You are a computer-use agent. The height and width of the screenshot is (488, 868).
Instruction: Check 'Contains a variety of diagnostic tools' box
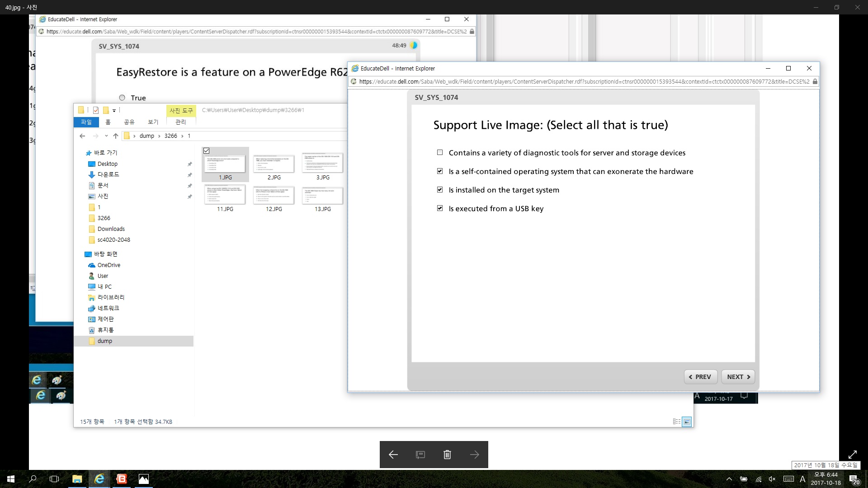point(440,153)
